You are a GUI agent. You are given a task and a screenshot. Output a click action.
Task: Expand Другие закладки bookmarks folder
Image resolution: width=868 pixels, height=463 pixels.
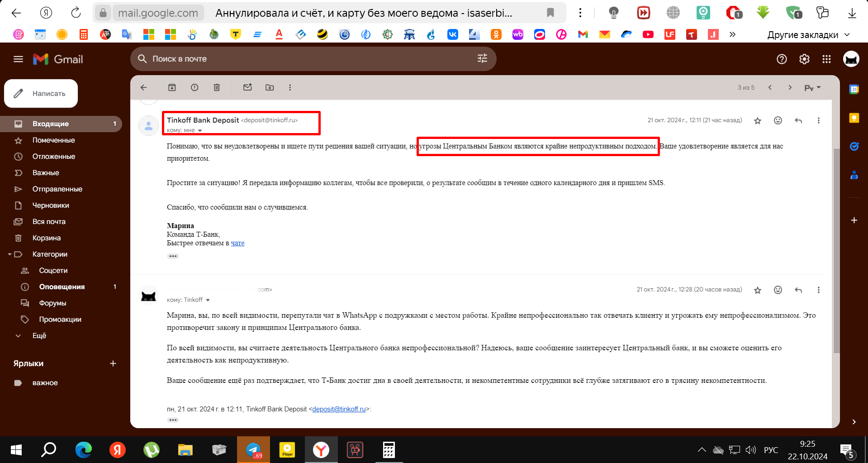point(808,35)
